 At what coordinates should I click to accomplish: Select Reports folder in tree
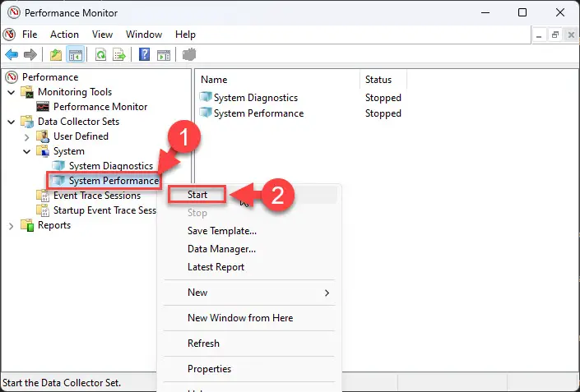[x=54, y=225]
